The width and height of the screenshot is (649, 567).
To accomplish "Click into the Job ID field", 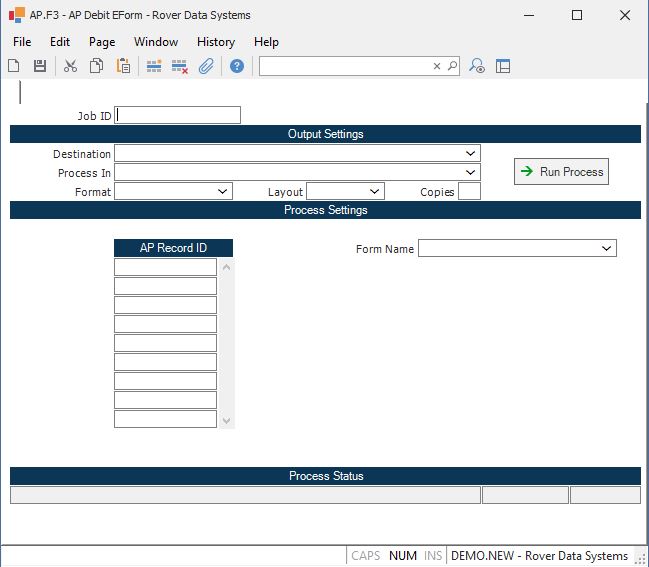I will point(178,115).
